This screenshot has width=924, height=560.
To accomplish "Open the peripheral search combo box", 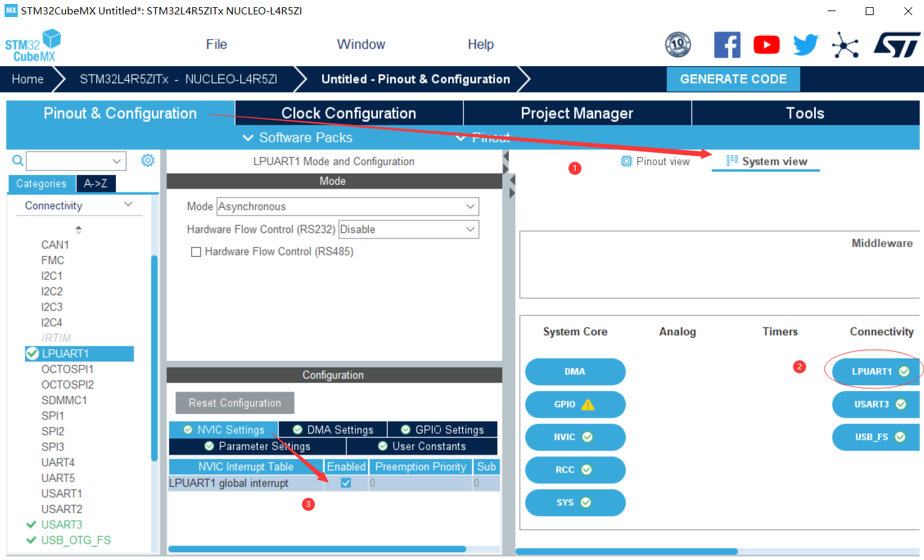I will click(76, 160).
